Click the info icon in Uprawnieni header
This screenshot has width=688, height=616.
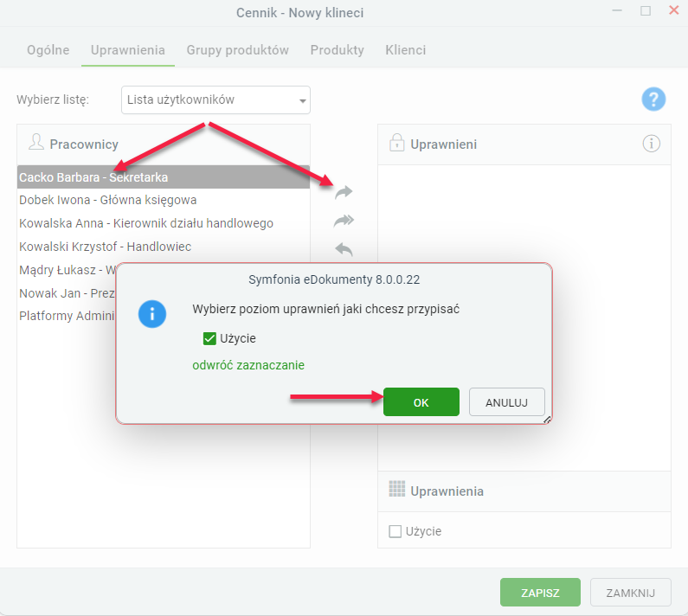tap(651, 144)
